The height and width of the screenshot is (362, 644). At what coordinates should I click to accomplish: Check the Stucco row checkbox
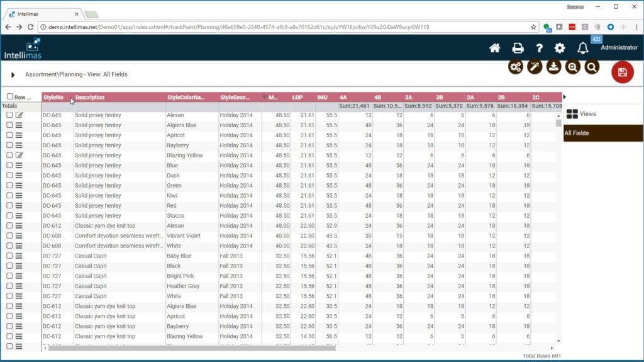9,215
